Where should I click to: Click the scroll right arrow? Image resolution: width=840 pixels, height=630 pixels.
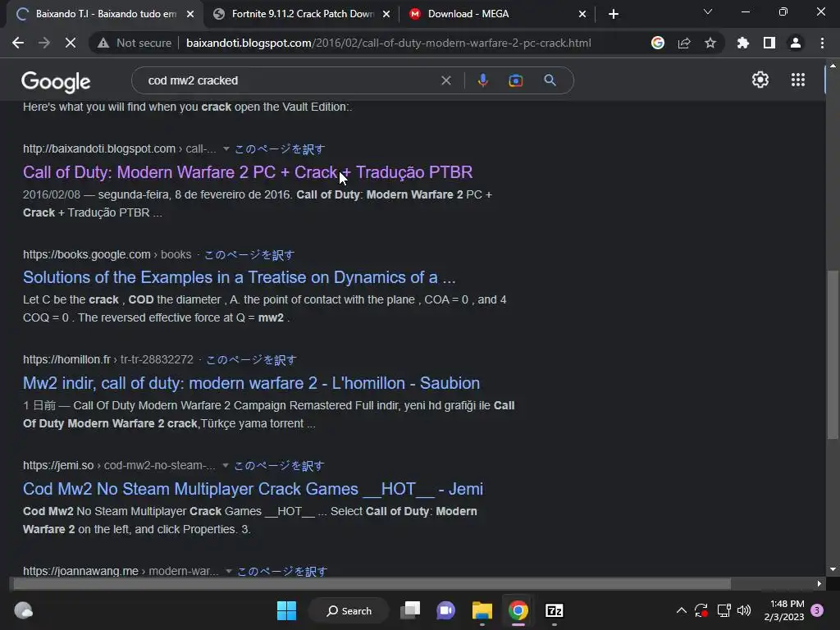[819, 583]
